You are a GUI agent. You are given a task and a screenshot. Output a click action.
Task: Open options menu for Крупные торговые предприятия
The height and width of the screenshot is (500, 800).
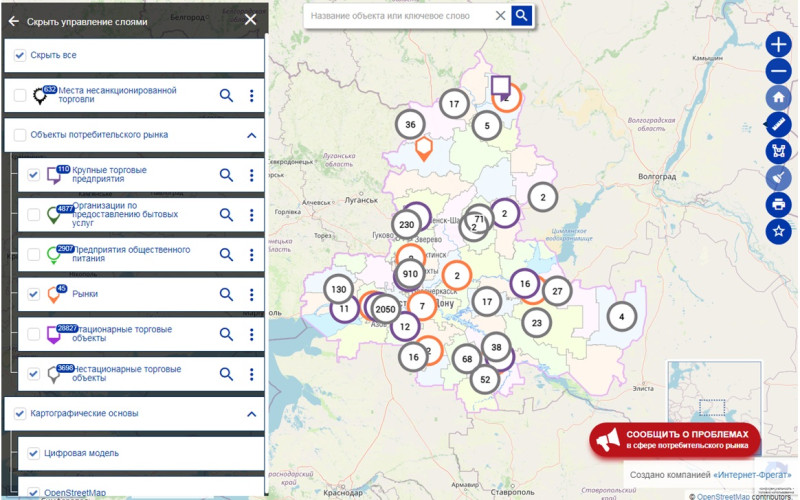pyautogui.click(x=251, y=175)
